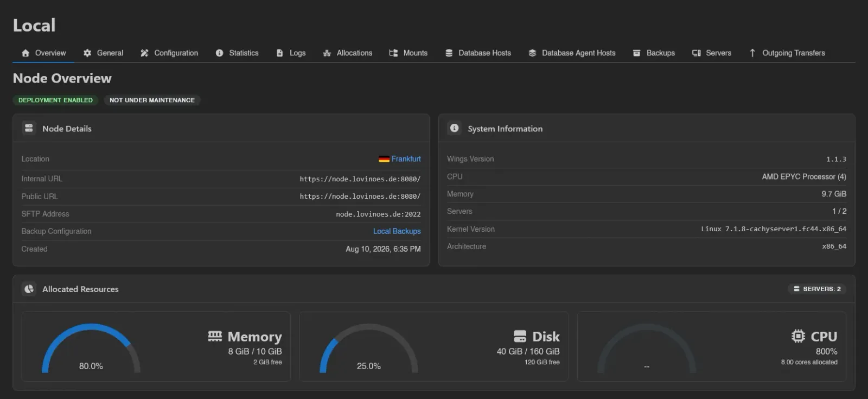Click the Outgoing Transfers arrow icon

tap(752, 53)
